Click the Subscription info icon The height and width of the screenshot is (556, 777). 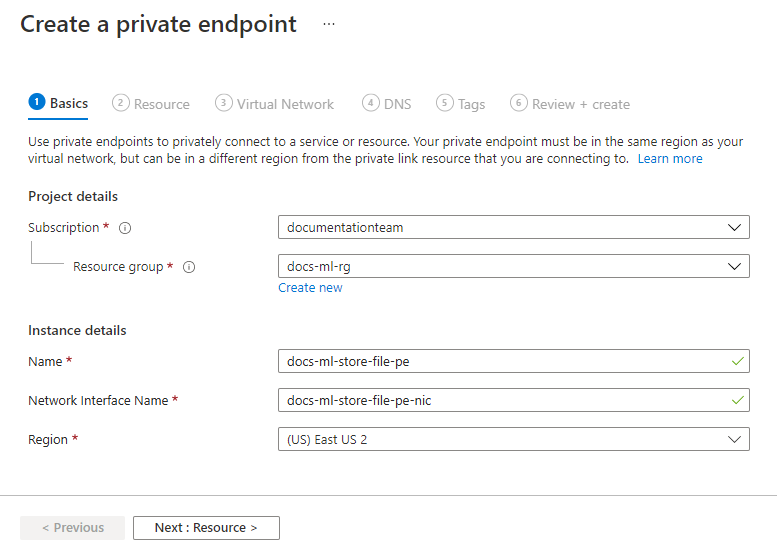[x=125, y=228]
